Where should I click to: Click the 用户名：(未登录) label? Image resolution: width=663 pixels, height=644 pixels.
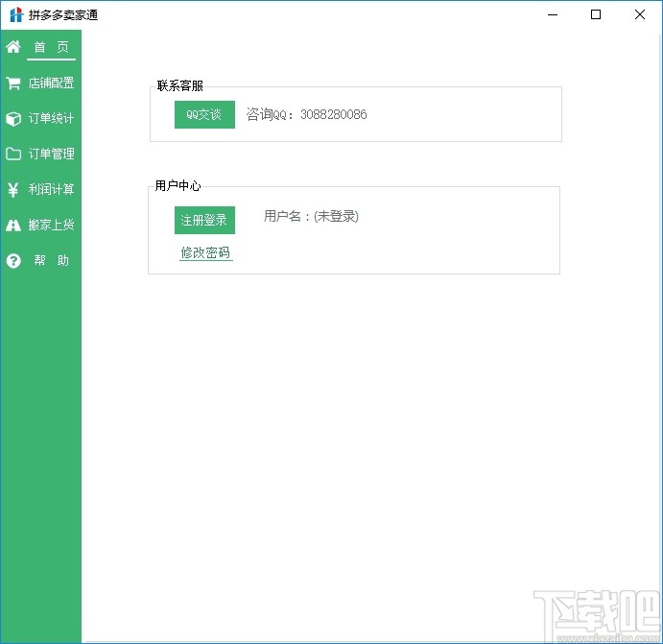tap(311, 216)
